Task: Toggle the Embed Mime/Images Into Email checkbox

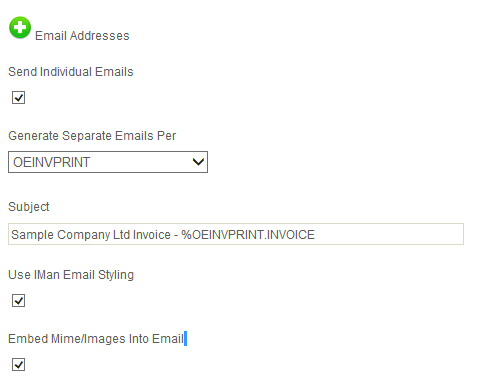Action: click(18, 364)
